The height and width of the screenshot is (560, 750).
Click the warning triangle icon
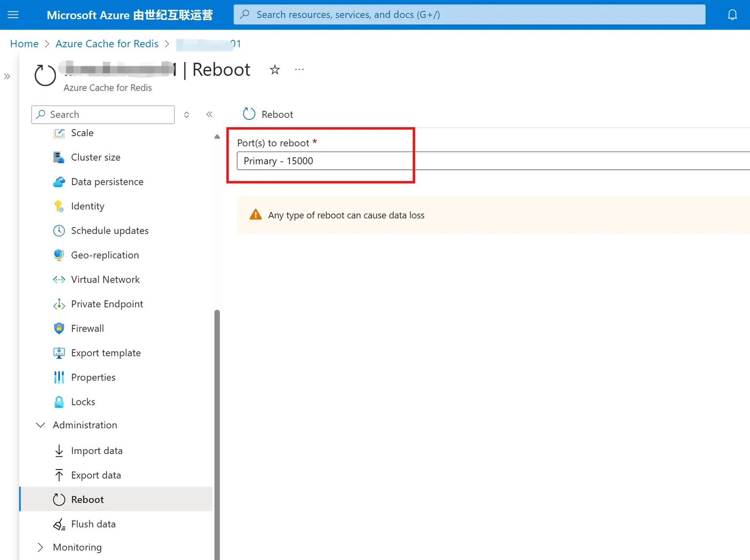tap(256, 215)
